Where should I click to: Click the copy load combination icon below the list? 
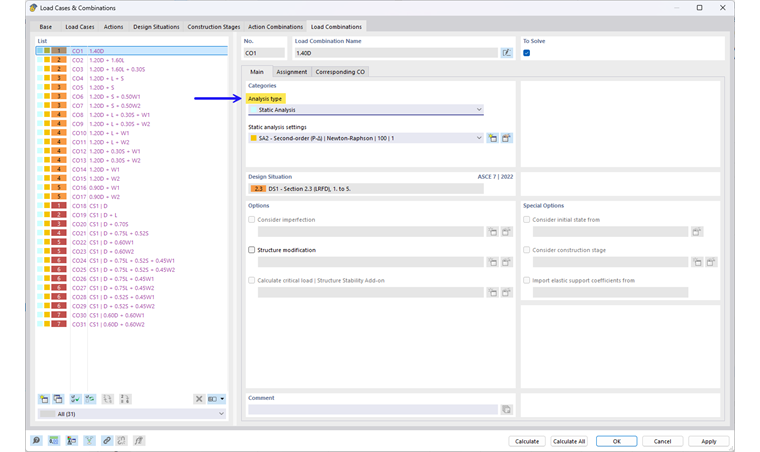pyautogui.click(x=58, y=399)
